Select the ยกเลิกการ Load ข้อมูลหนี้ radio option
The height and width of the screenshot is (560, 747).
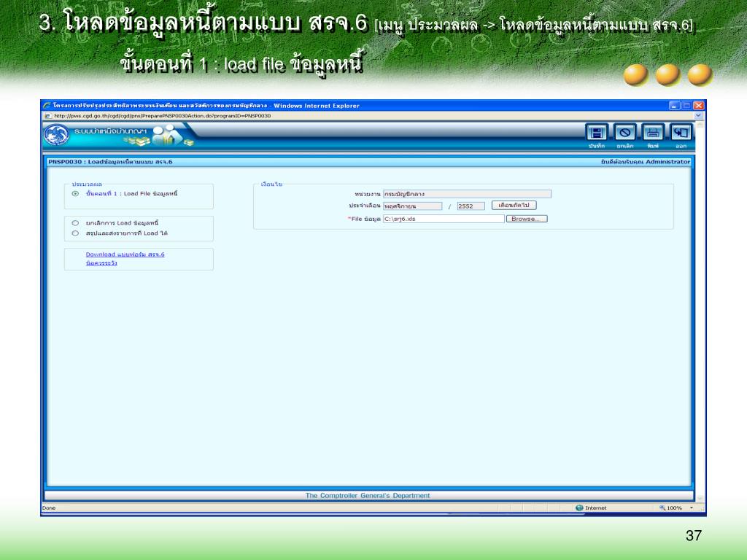point(75,223)
